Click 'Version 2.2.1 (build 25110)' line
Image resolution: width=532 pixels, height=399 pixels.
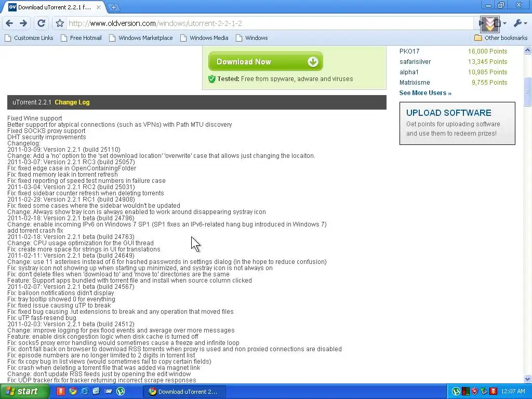tap(64, 150)
